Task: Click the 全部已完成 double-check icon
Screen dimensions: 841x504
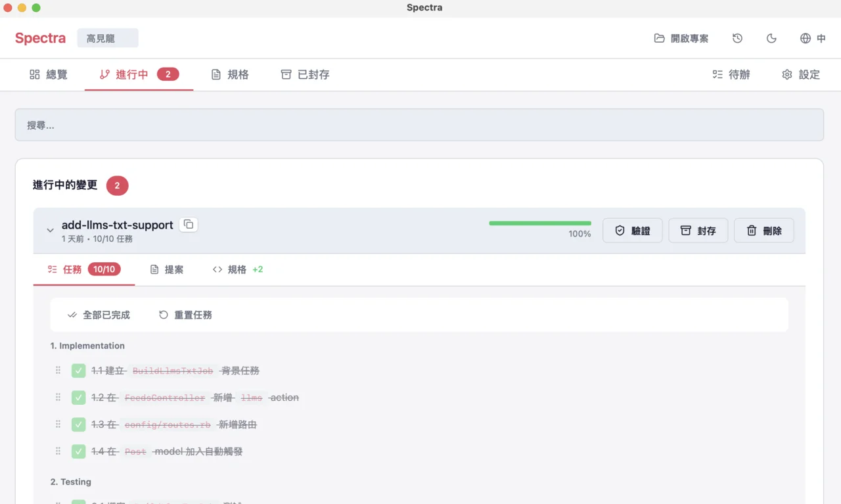Action: click(x=72, y=315)
